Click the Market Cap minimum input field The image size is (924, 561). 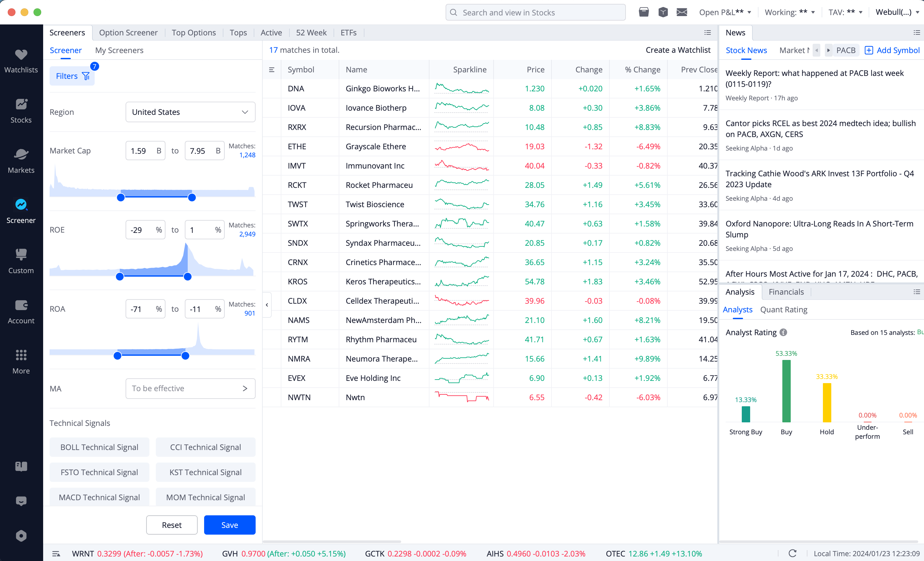145,151
